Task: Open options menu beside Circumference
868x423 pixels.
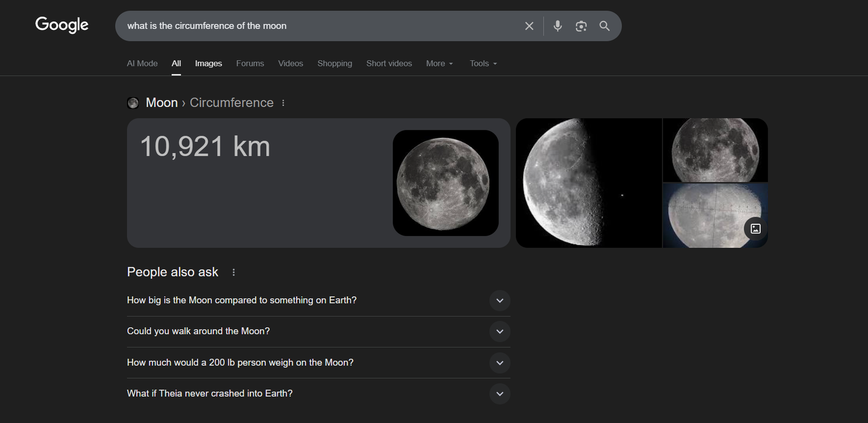Action: pyautogui.click(x=283, y=103)
